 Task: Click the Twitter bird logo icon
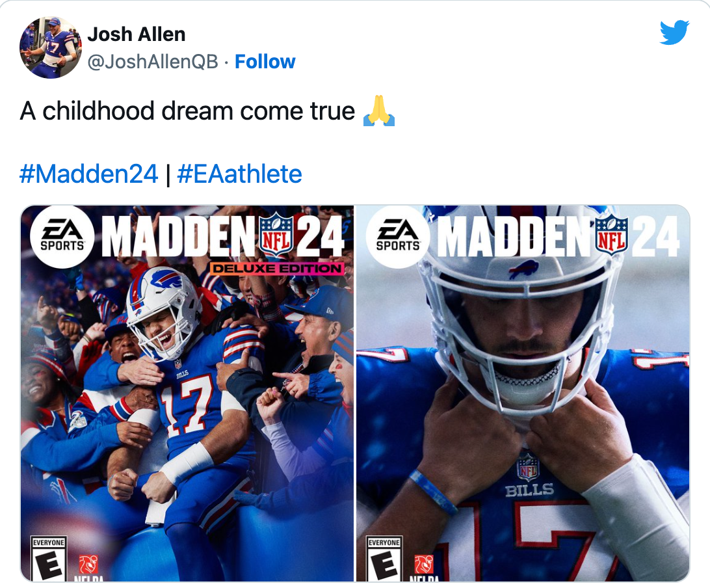(674, 32)
